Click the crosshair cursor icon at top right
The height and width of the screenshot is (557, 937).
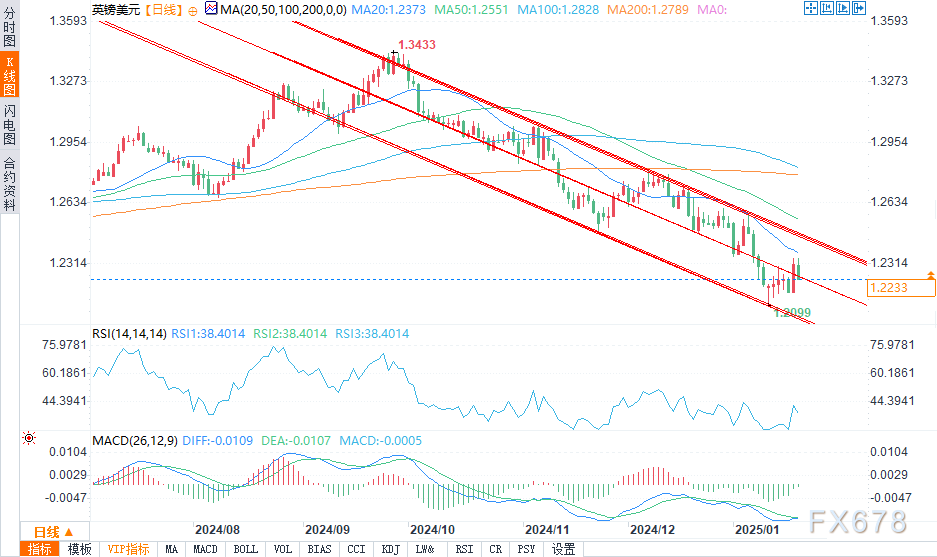tap(811, 8)
